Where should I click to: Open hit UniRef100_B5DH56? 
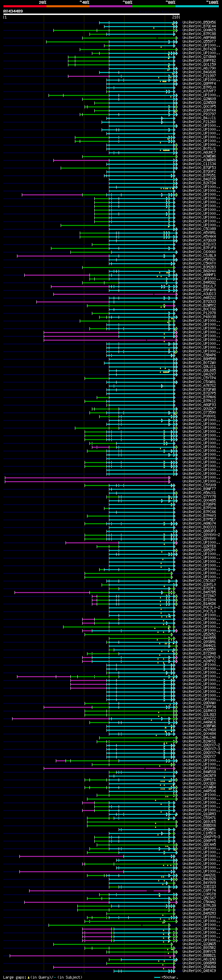point(199,23)
